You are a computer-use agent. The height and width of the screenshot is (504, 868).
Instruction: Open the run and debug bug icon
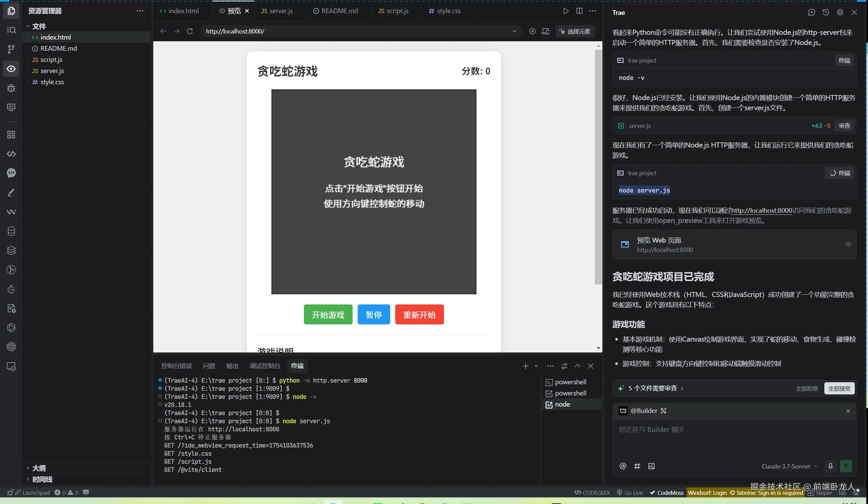11,88
